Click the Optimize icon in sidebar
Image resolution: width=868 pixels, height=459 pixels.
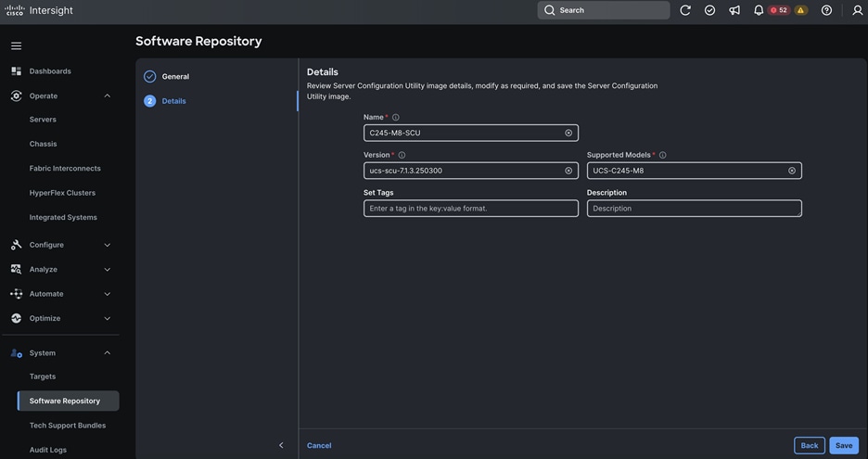16,318
